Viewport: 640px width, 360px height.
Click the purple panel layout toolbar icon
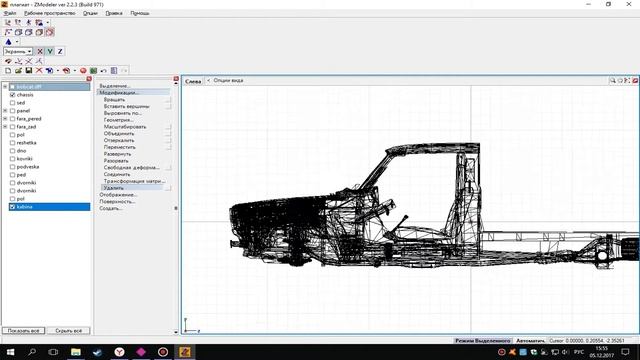point(114,71)
